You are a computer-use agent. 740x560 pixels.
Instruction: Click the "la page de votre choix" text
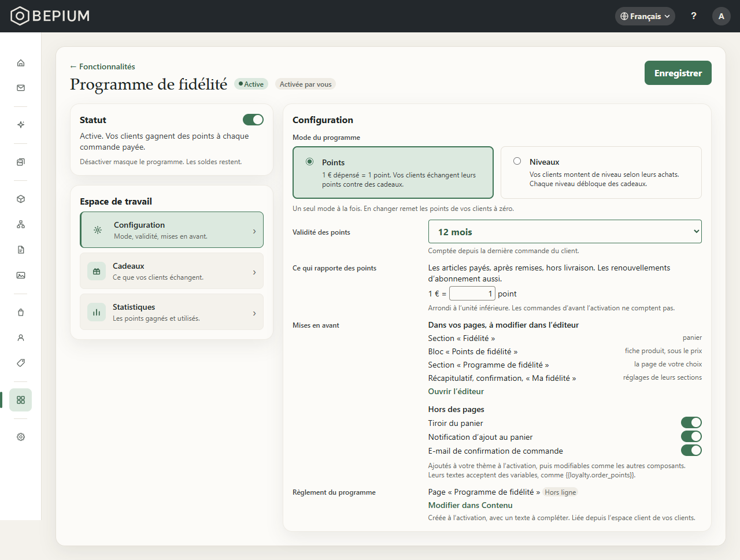tap(668, 364)
